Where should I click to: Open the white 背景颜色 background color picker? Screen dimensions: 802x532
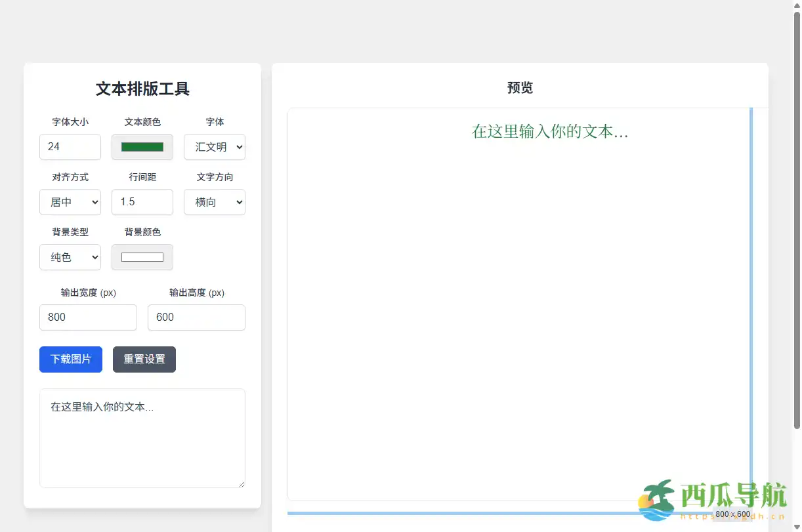point(142,257)
